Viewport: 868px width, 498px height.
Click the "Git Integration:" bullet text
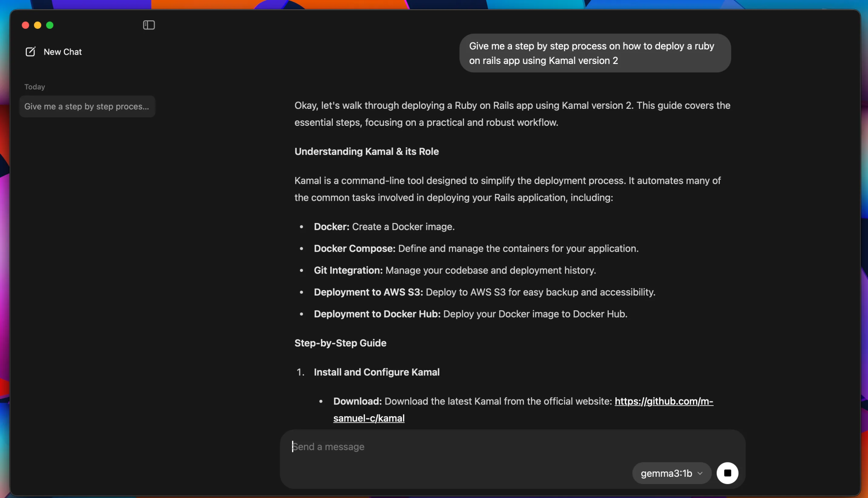pos(348,270)
